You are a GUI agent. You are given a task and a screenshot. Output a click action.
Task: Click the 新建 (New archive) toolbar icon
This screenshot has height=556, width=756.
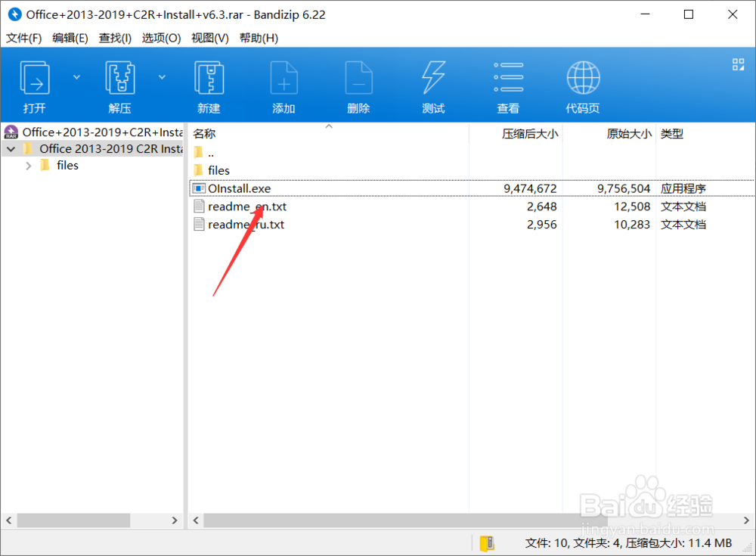[209, 77]
